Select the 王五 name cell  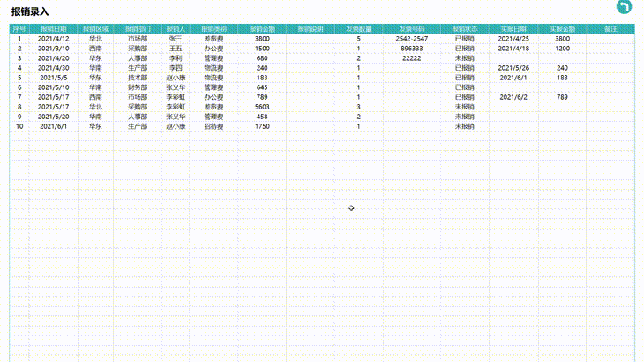coord(176,49)
